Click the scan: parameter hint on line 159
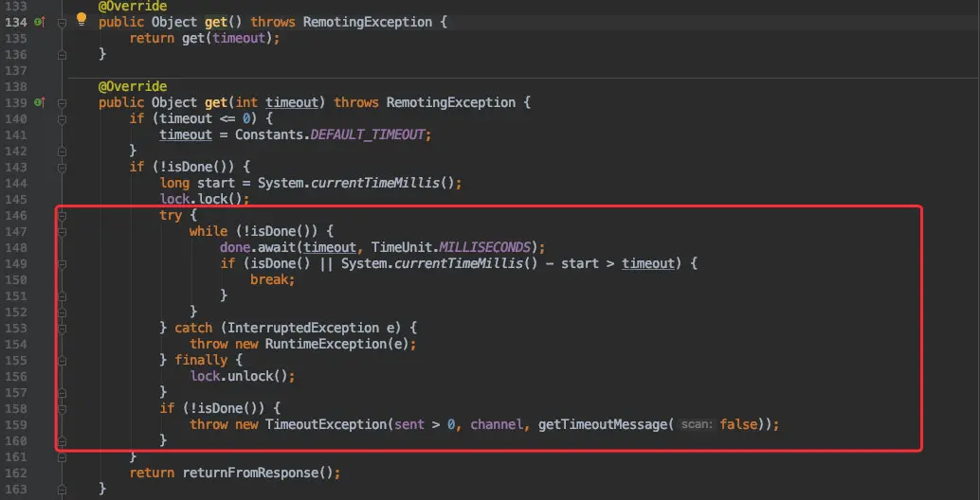The image size is (980, 500). tap(697, 424)
